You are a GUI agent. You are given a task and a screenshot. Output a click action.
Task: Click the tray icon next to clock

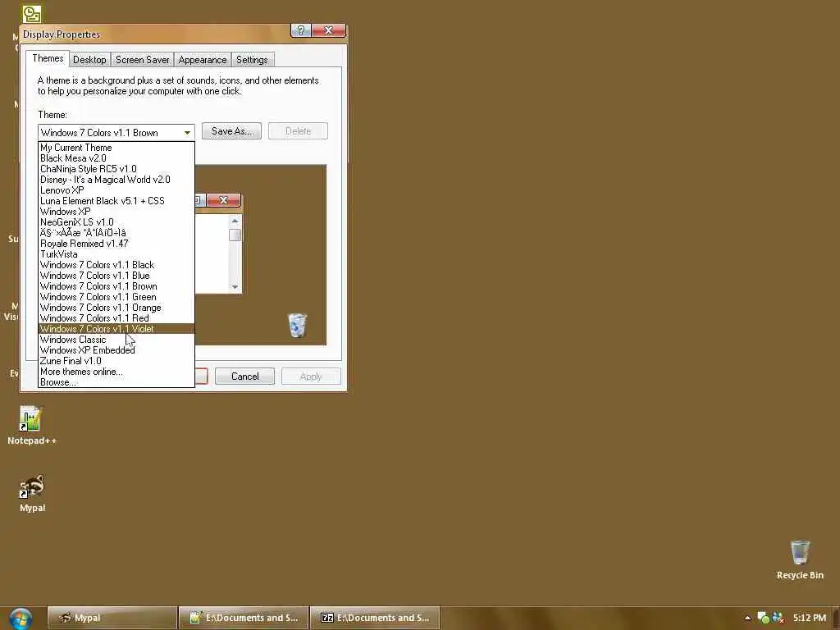pos(778,619)
